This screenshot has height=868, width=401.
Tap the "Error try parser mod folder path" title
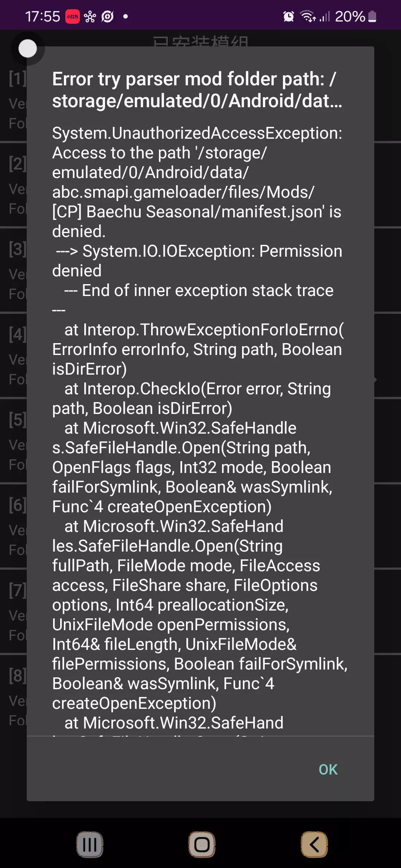pos(197,90)
